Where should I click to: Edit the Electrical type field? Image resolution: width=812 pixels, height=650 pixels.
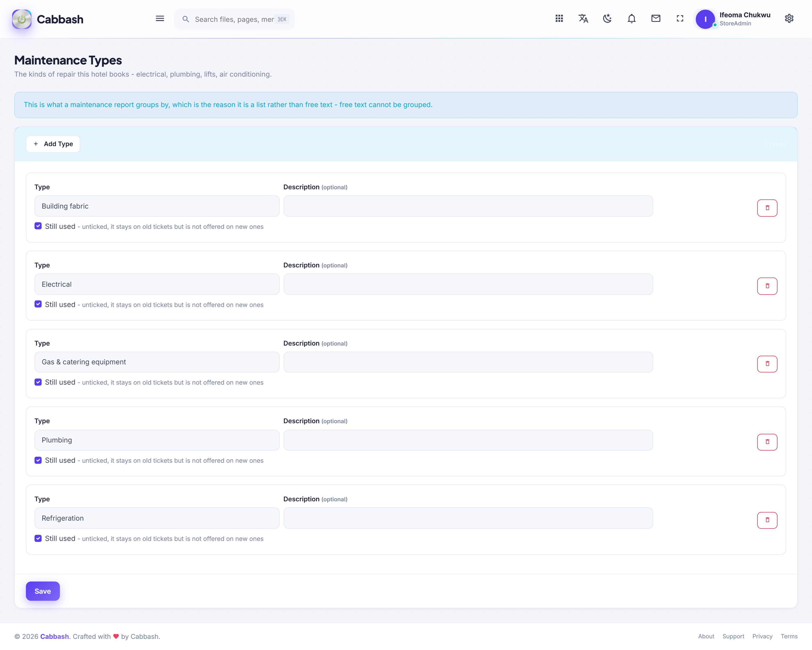[x=157, y=284]
